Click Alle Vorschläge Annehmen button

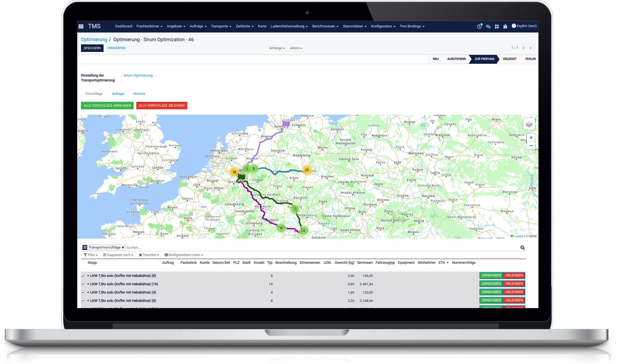(107, 106)
